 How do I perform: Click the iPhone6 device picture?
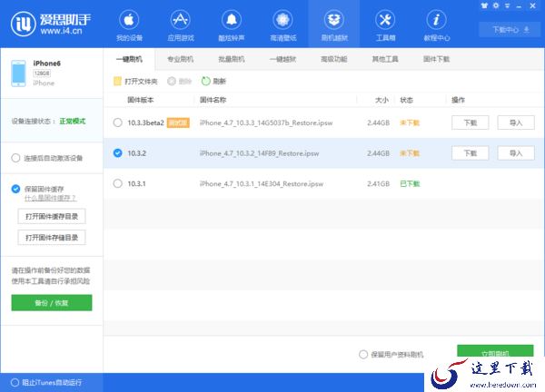[x=18, y=73]
